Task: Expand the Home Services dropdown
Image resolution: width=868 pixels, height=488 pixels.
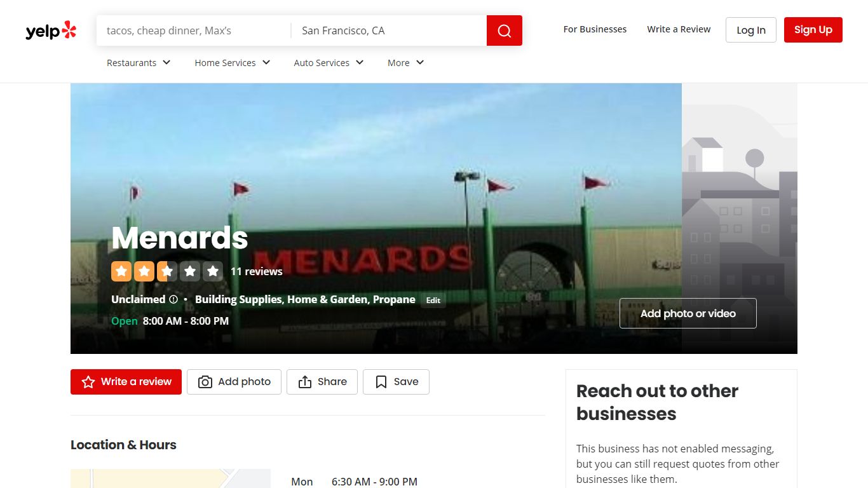Action: click(x=233, y=63)
